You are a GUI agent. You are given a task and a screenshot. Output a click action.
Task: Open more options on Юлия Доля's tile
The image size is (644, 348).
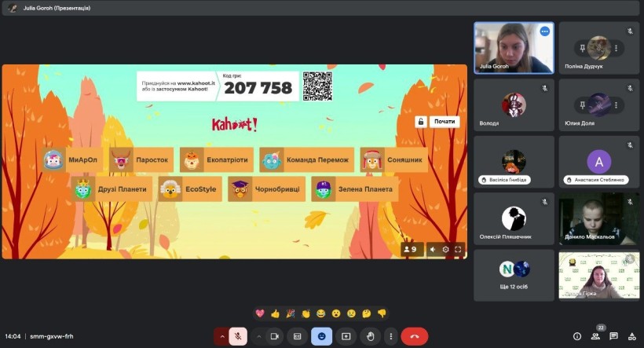[x=616, y=105]
